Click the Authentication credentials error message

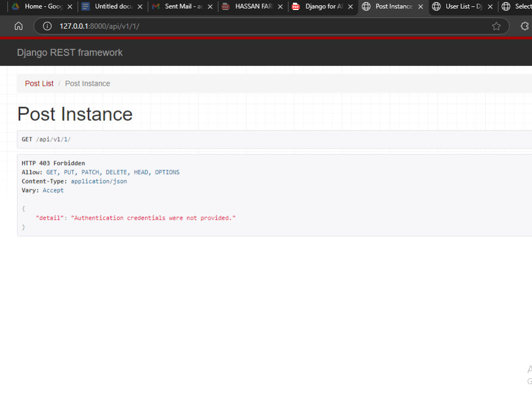[153, 218]
